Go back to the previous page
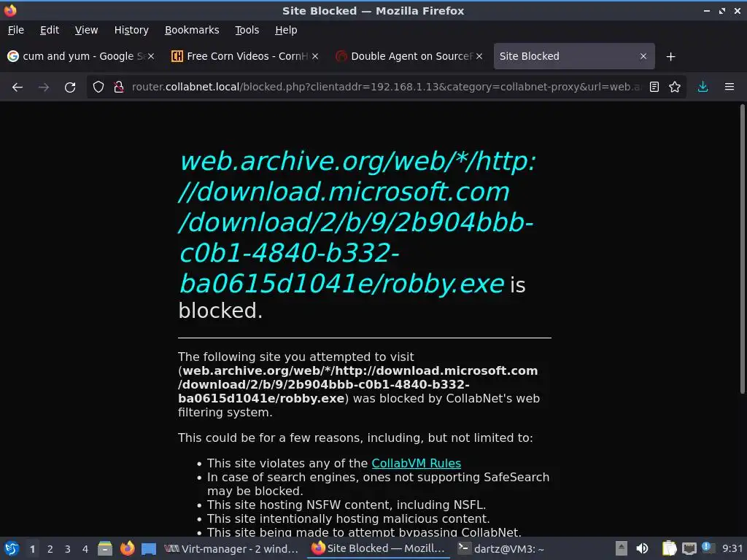Screen dimensions: 747x560 point(18,87)
